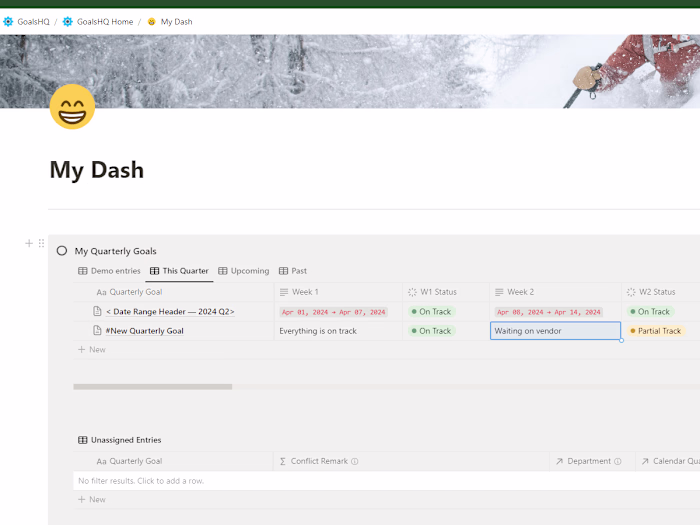Go to GoalsHQ Home in the breadcrumb

[x=105, y=21]
